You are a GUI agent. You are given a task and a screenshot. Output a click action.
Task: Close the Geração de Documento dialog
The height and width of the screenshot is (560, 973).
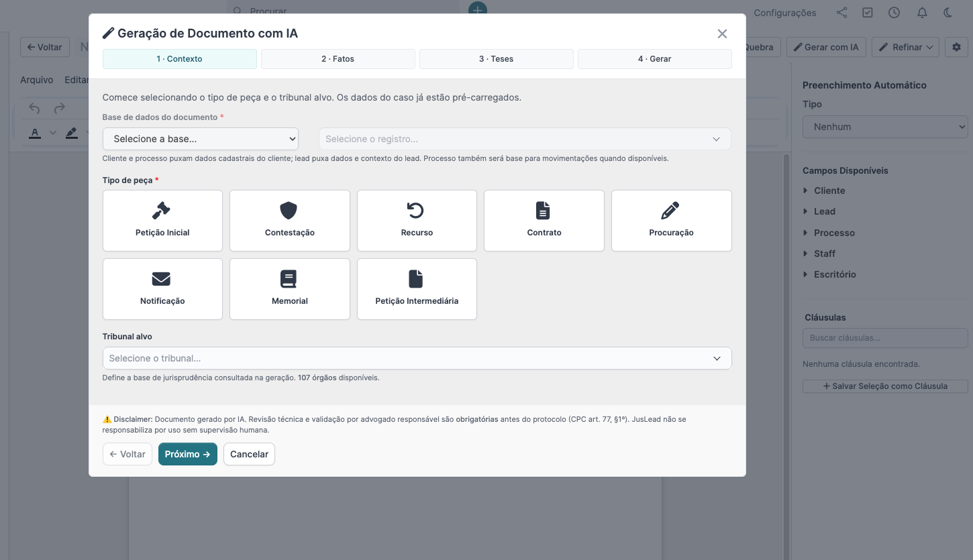(722, 34)
